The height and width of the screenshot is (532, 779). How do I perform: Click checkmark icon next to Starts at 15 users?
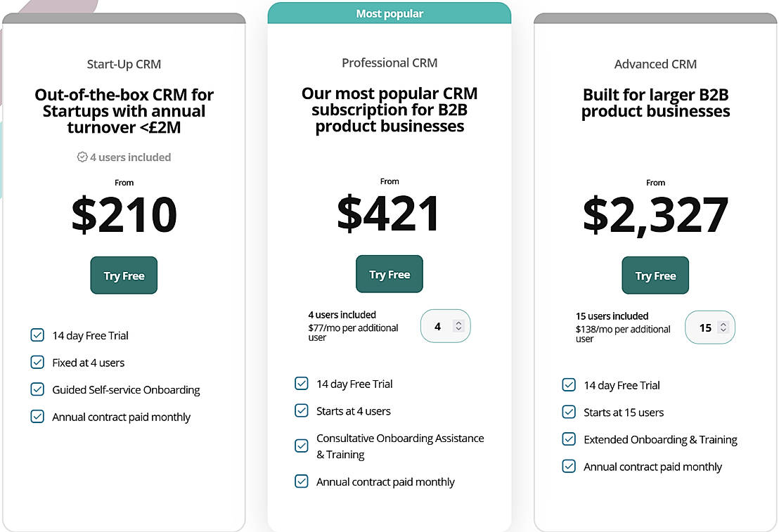pyautogui.click(x=569, y=412)
